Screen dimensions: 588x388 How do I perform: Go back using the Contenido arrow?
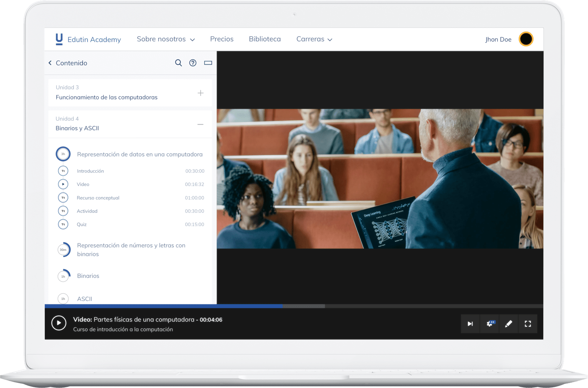click(x=50, y=63)
